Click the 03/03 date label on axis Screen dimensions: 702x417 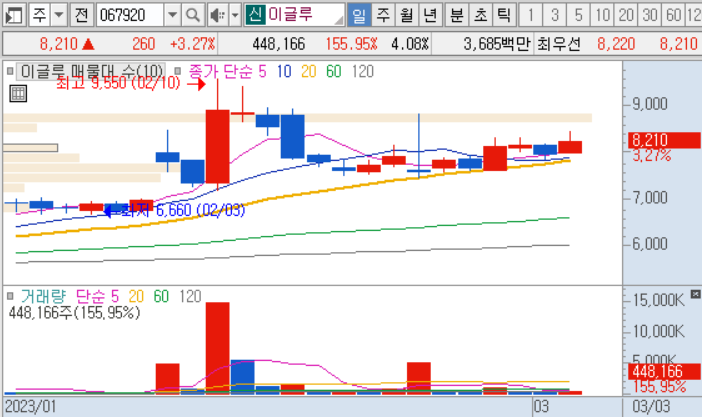(651, 407)
